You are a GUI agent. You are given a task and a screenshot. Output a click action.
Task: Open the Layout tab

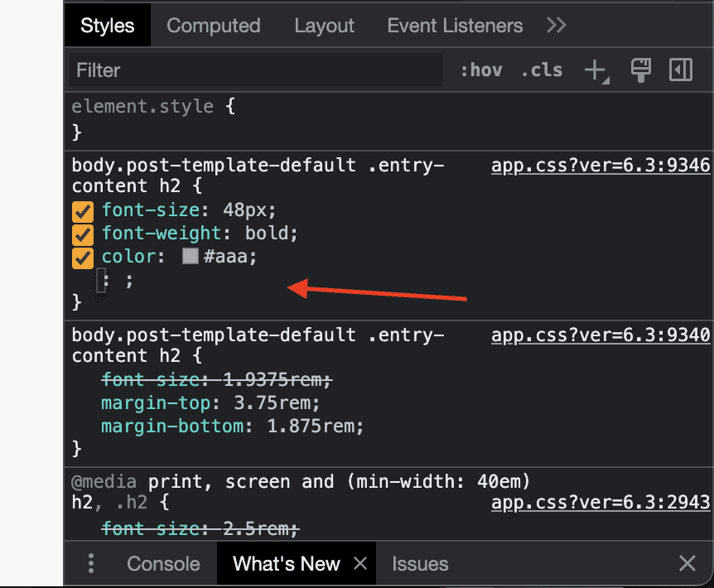[324, 26]
